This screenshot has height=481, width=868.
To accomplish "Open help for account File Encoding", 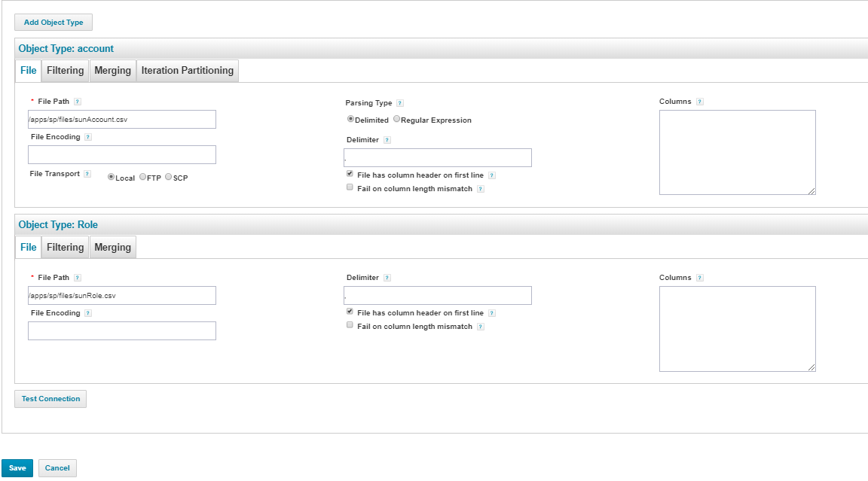I will 89,136.
